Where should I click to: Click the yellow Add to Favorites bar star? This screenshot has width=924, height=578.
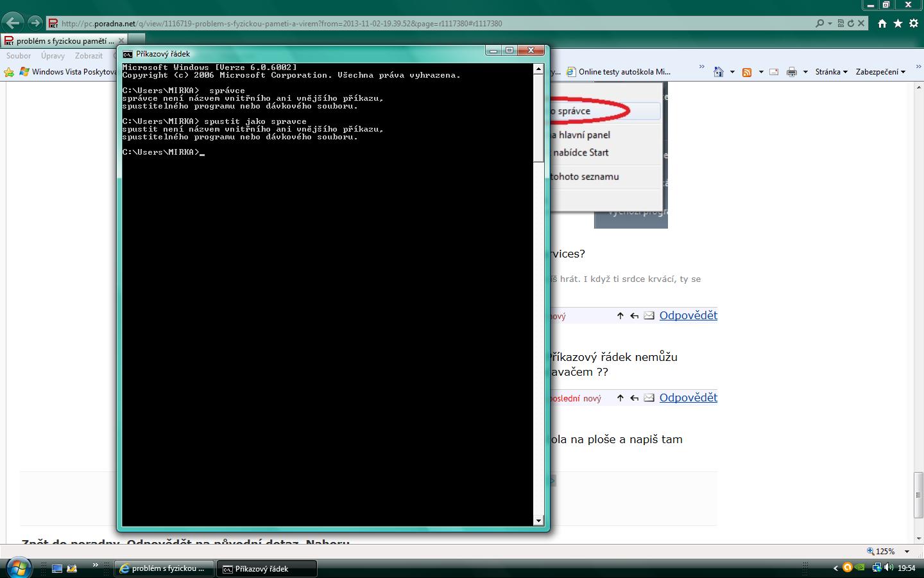click(x=9, y=72)
